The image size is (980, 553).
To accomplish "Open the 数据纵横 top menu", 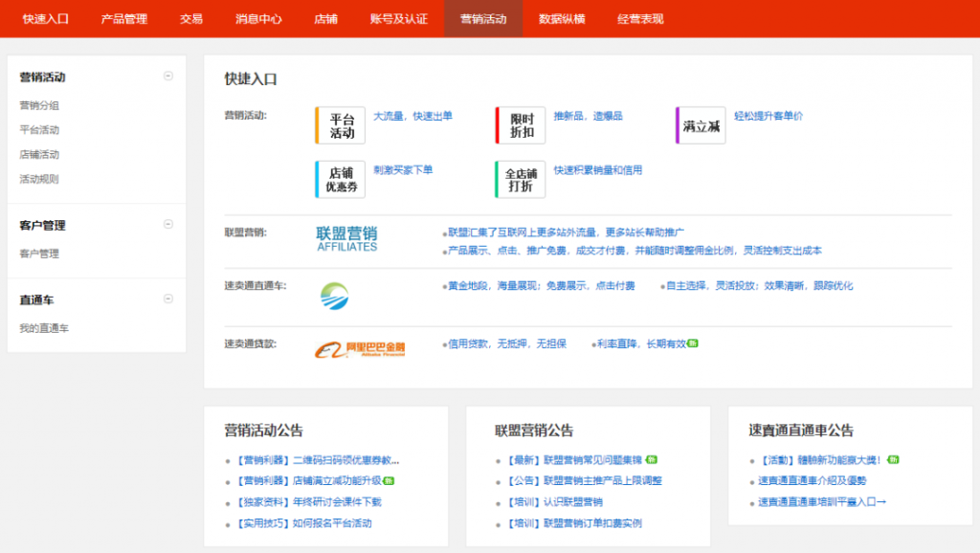I will [x=562, y=18].
